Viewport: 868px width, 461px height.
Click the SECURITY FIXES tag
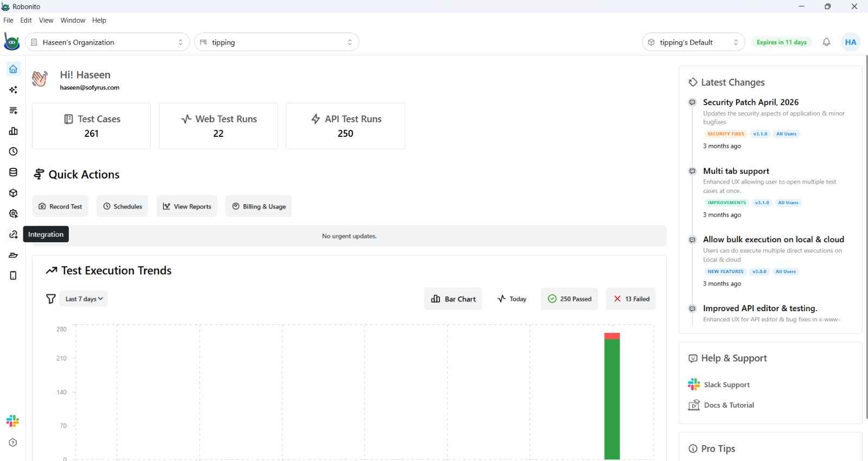pyautogui.click(x=726, y=134)
